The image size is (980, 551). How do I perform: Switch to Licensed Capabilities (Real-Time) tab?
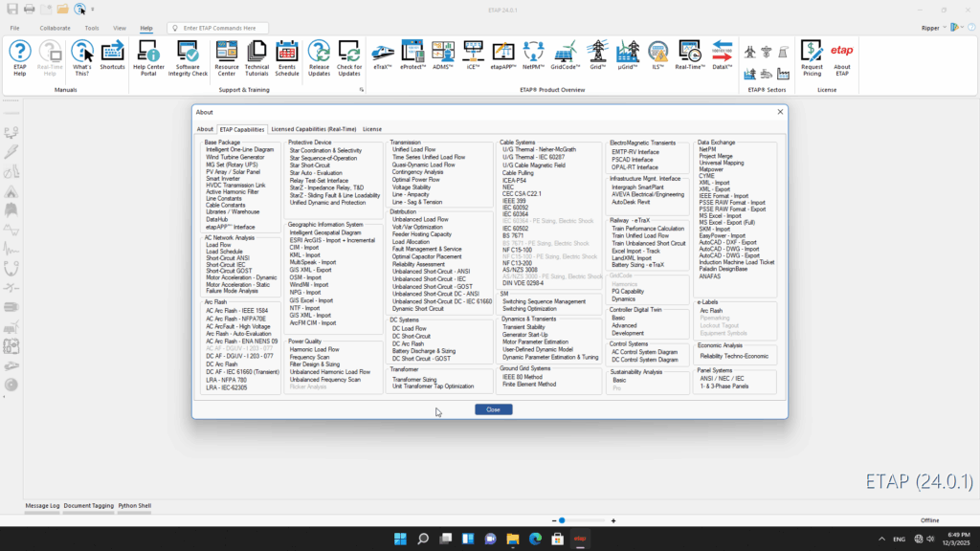point(313,129)
